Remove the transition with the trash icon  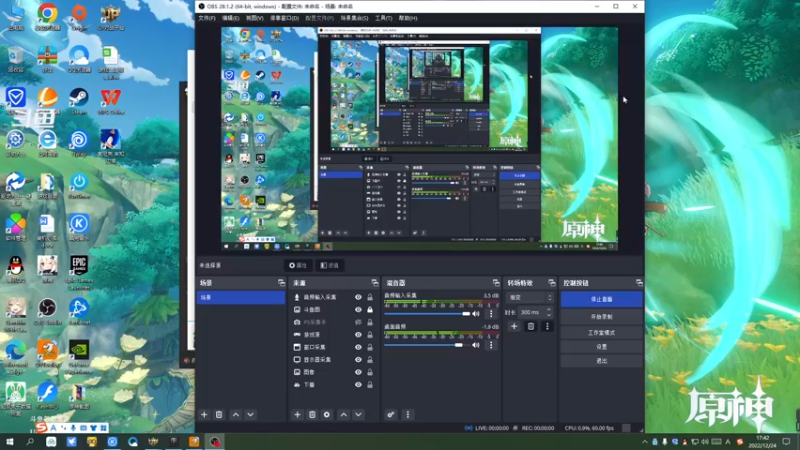(531, 326)
